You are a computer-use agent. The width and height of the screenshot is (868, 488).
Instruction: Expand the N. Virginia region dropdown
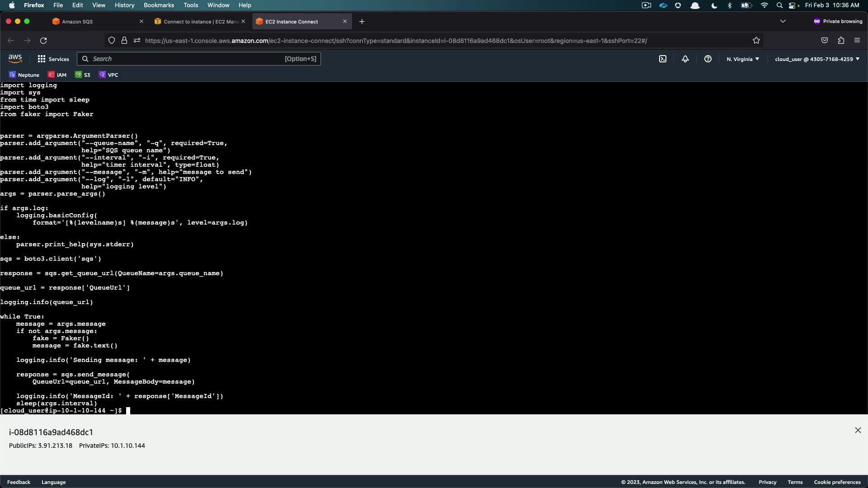tap(743, 59)
